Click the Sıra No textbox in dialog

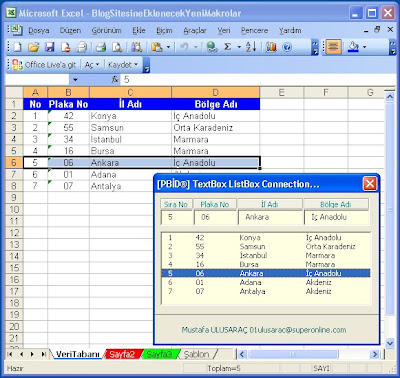pos(177,217)
